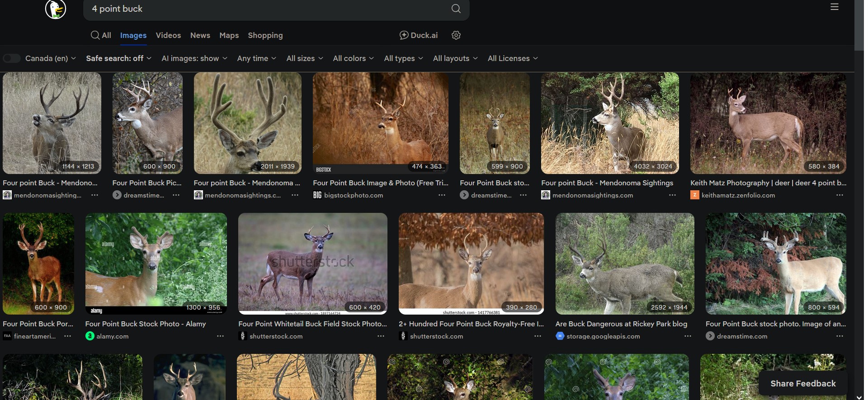Open options for Four Point Buck sto dreamstime result
Screen dimensions: 868x400
click(523, 195)
